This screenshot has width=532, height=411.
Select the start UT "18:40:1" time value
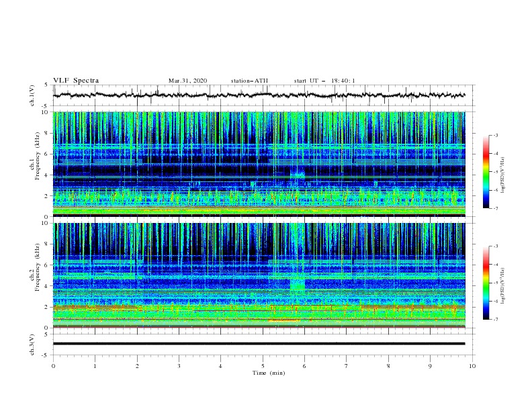(343, 81)
